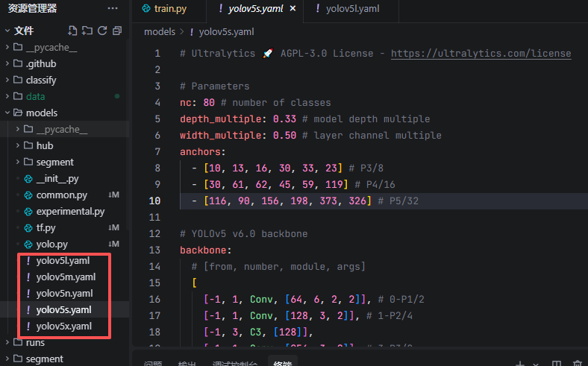This screenshot has width=588, height=366.
Task: Click the Python icon beside experimental.py
Action: click(28, 212)
